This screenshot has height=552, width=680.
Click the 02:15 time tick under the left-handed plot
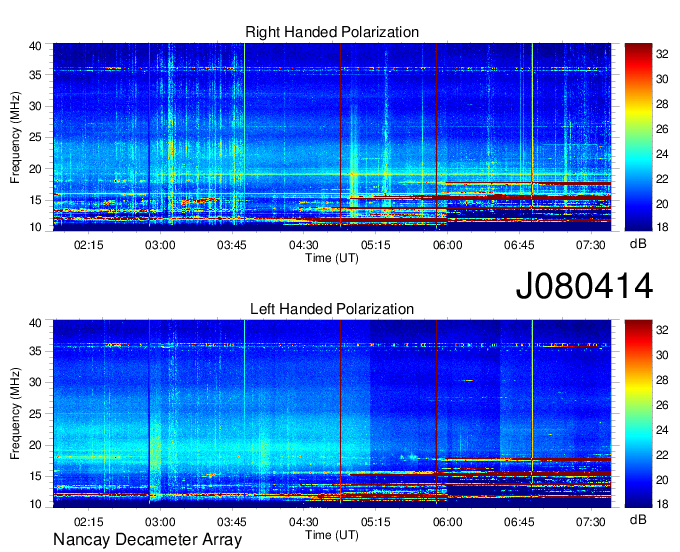[88, 522]
